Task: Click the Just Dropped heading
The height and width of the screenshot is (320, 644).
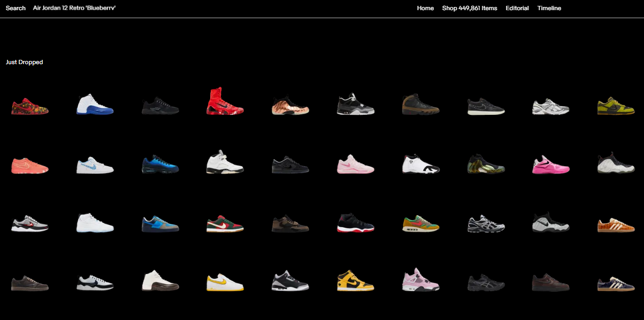Action: point(25,63)
